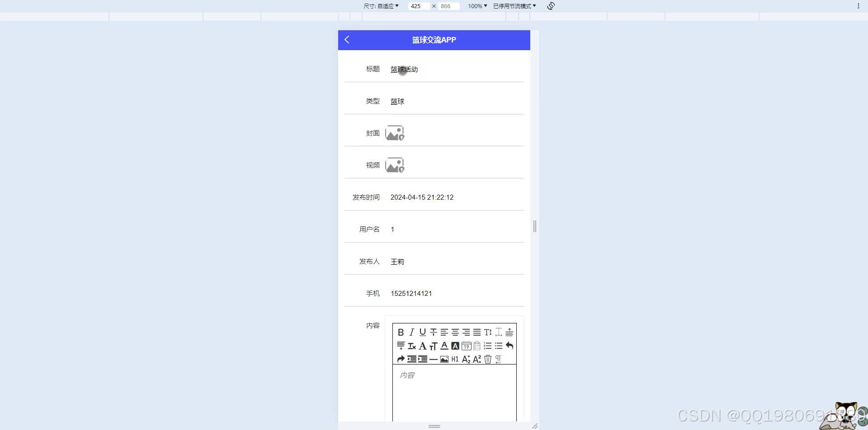Toggle text direction paragraph icon

498,359
